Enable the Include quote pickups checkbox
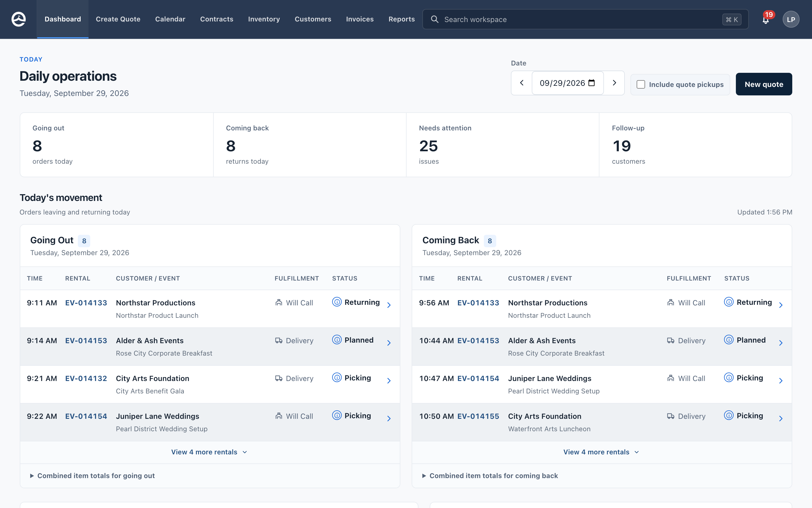812x508 pixels. click(x=641, y=84)
